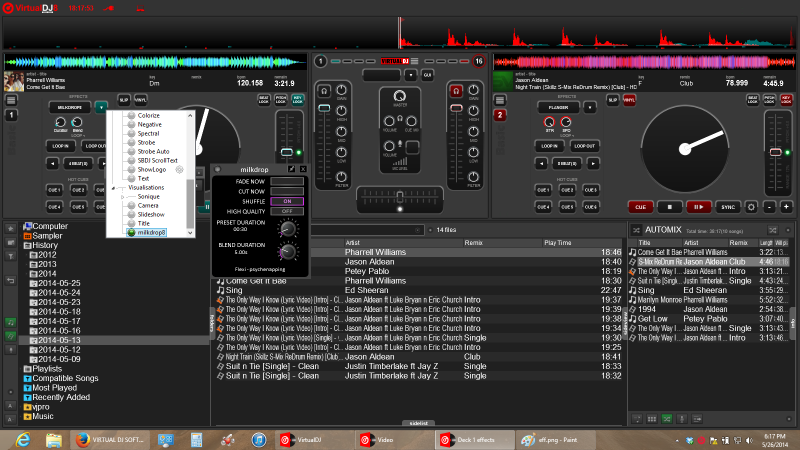Toggle deck 2 Vinyl mode
The height and width of the screenshot is (450, 800).
tap(629, 100)
